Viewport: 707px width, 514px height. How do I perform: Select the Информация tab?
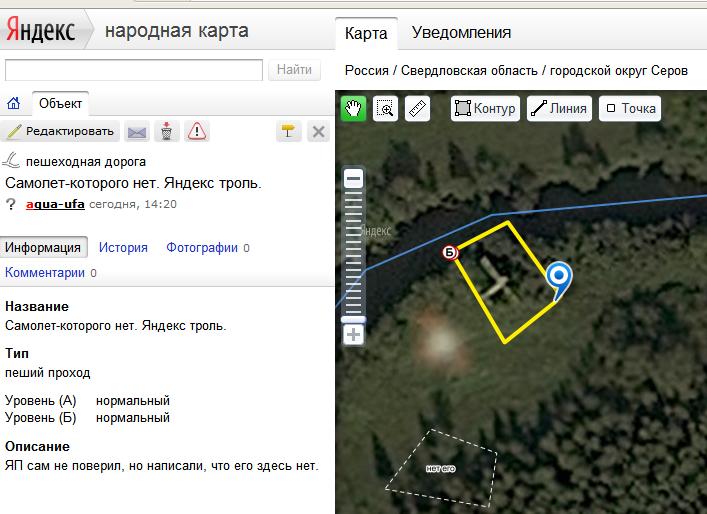click(43, 248)
